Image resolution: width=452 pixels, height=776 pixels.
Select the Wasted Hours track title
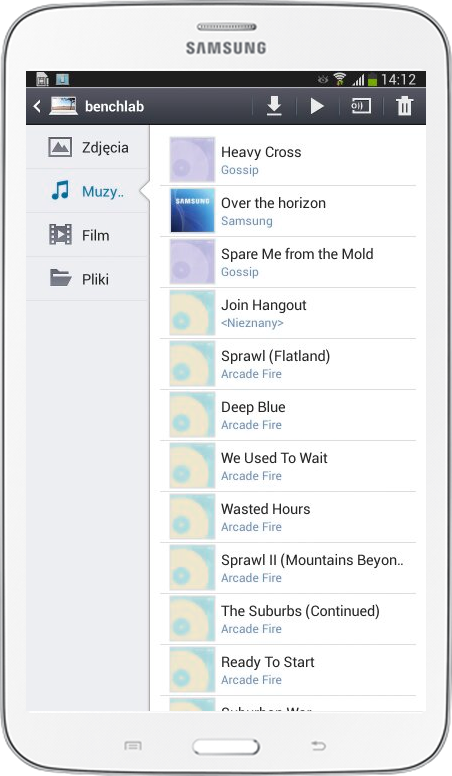click(x=265, y=509)
